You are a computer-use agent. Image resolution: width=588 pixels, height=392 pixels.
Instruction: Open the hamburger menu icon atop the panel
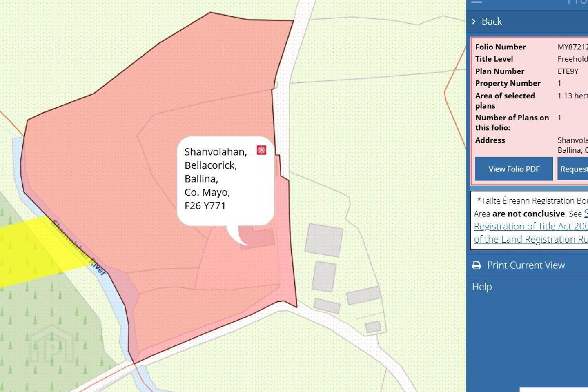click(477, 2)
